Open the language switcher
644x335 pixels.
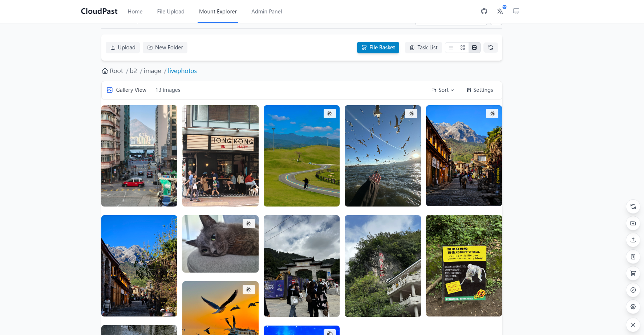500,11
